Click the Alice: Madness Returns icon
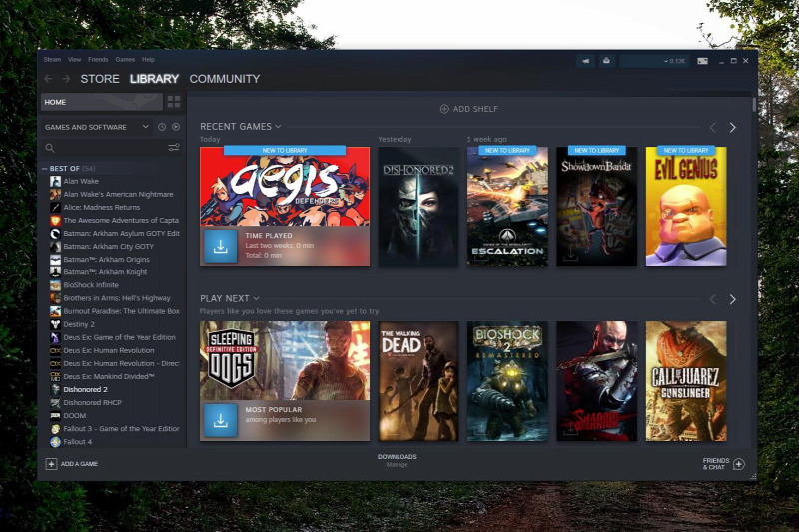The width and height of the screenshot is (799, 532). [x=55, y=207]
